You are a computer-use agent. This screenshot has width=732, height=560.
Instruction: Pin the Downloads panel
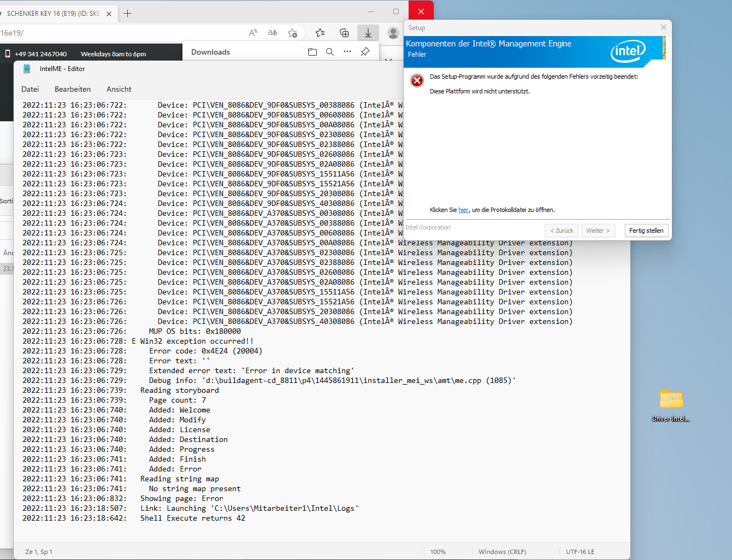365,52
